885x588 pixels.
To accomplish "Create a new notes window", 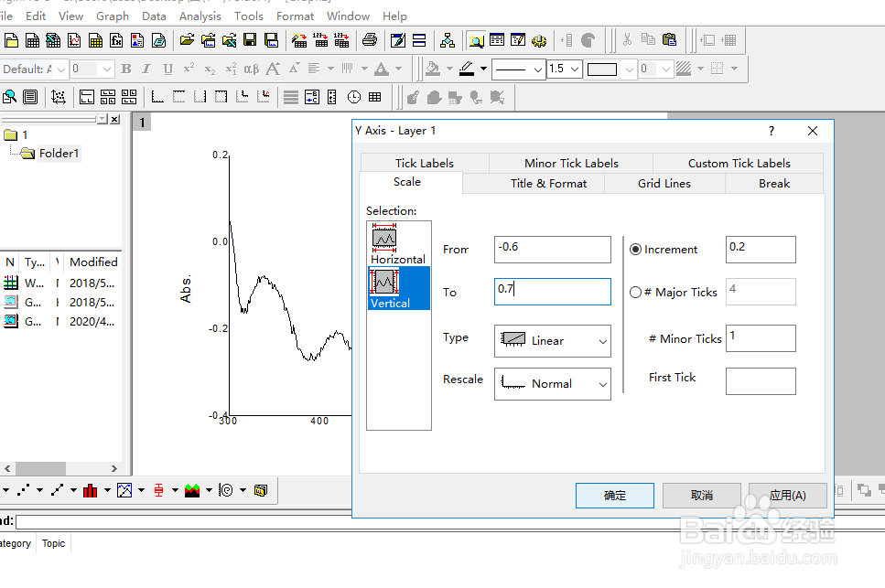I will click(158, 40).
